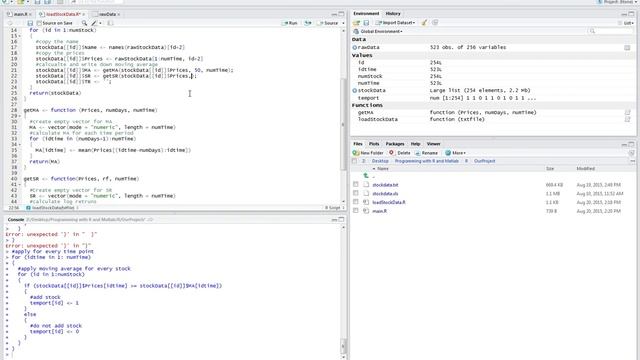Screen dimensions: 640x360
Task: Click the code tools wand icon
Action: pos(94,23)
